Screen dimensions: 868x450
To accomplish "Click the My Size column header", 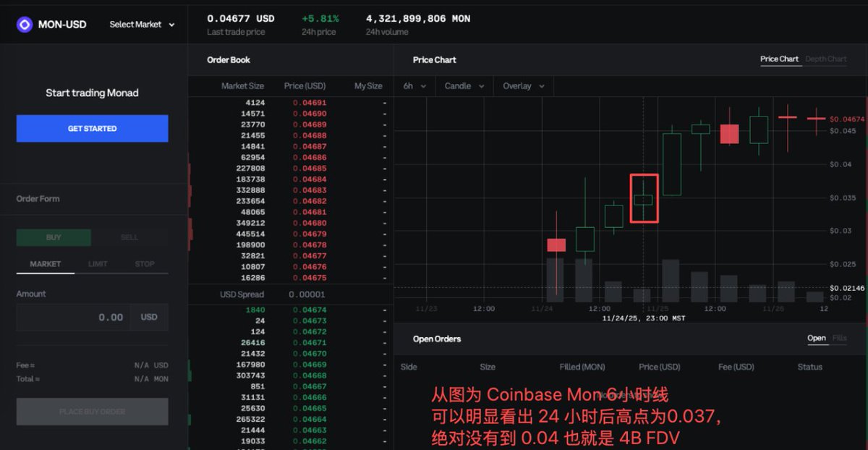I will tap(368, 86).
